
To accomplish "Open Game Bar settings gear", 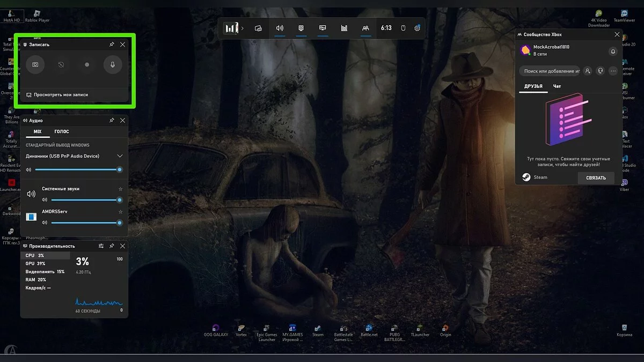I will click(417, 28).
